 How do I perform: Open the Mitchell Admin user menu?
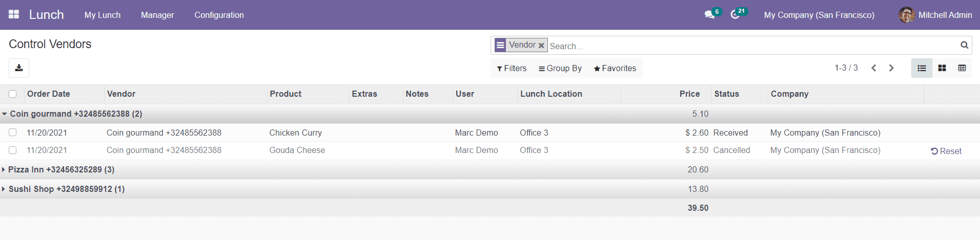[935, 15]
